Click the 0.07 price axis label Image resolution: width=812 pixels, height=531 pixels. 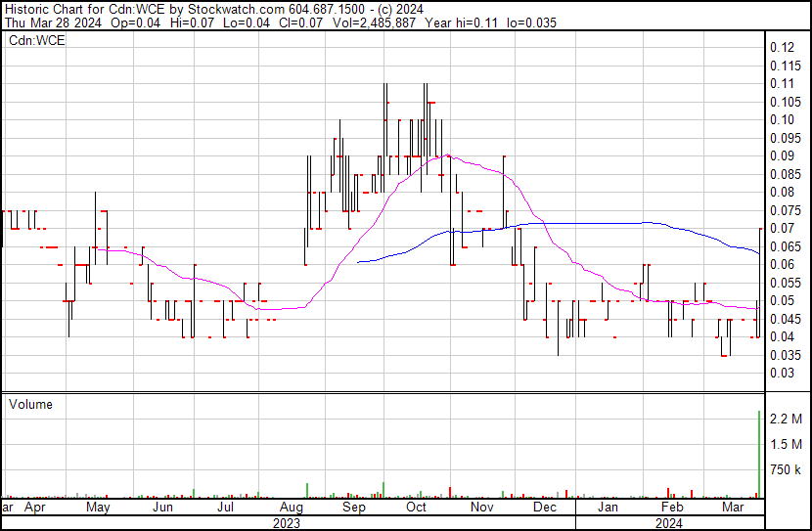click(781, 228)
